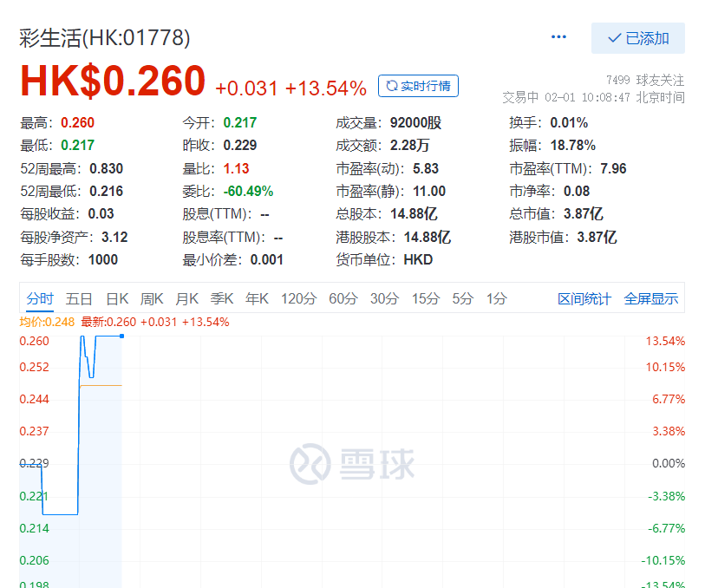This screenshot has height=588, width=718.
Task: Click 最高 value 0.260
Action: click(x=77, y=123)
